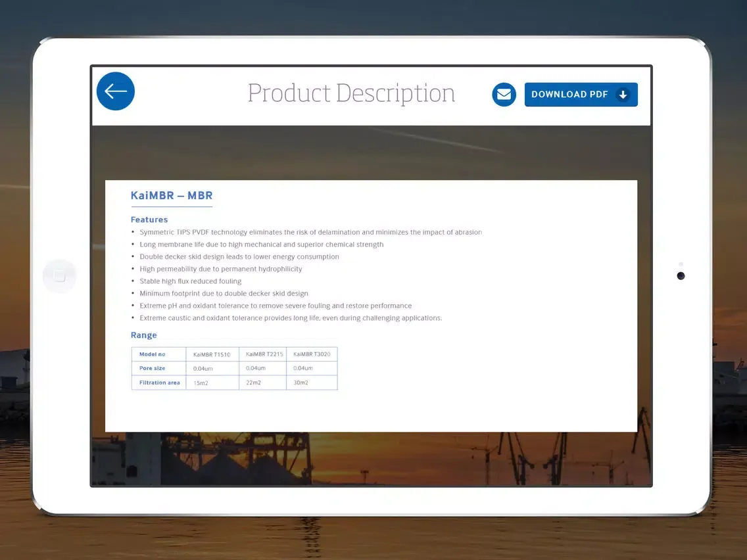The image size is (747, 560).
Task: Click the 15m2 filtration area value
Action: coord(201,383)
